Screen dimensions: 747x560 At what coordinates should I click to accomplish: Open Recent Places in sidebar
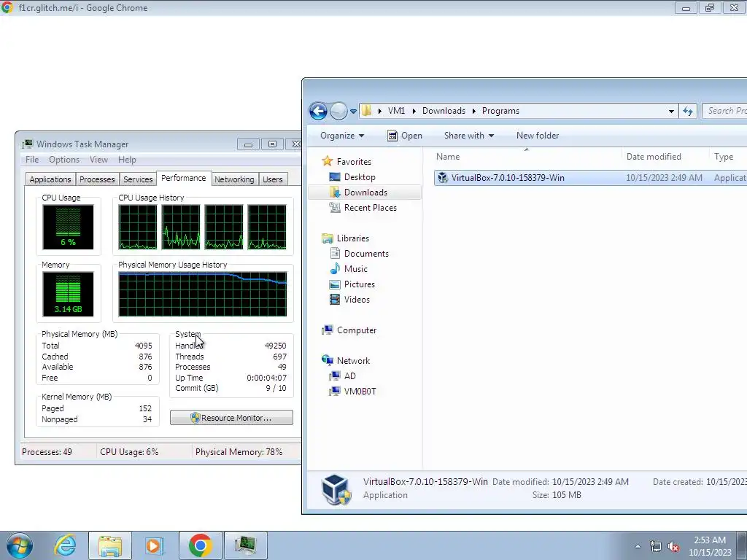370,208
